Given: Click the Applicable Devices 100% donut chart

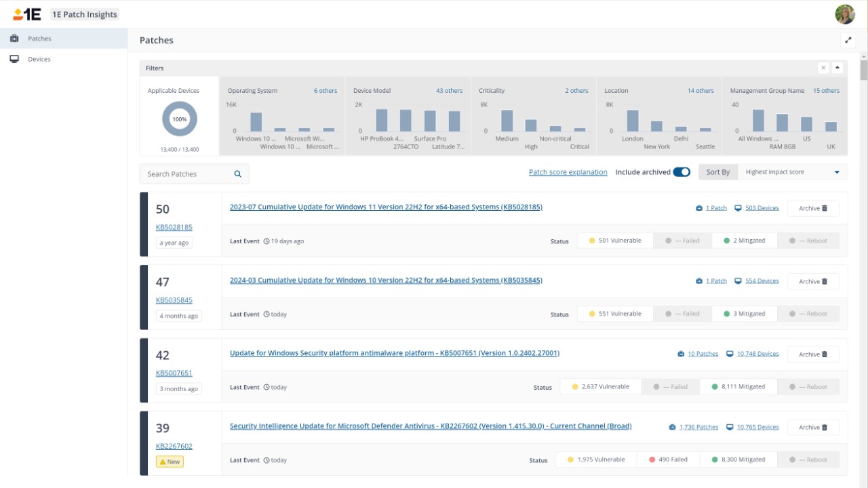Looking at the screenshot, I should [180, 119].
